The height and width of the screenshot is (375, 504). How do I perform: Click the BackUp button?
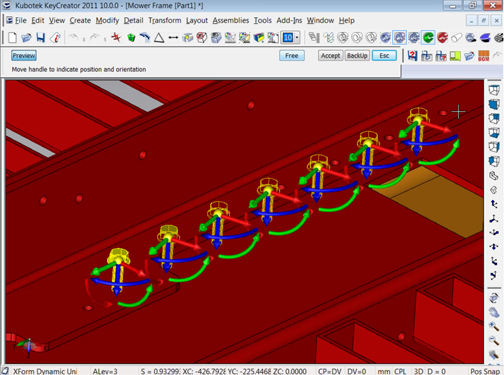pyautogui.click(x=357, y=56)
